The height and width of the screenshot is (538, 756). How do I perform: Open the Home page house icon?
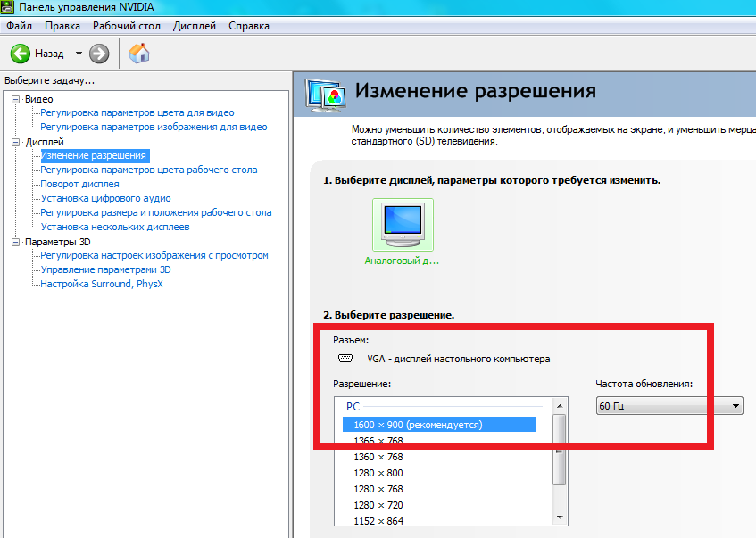[139, 53]
